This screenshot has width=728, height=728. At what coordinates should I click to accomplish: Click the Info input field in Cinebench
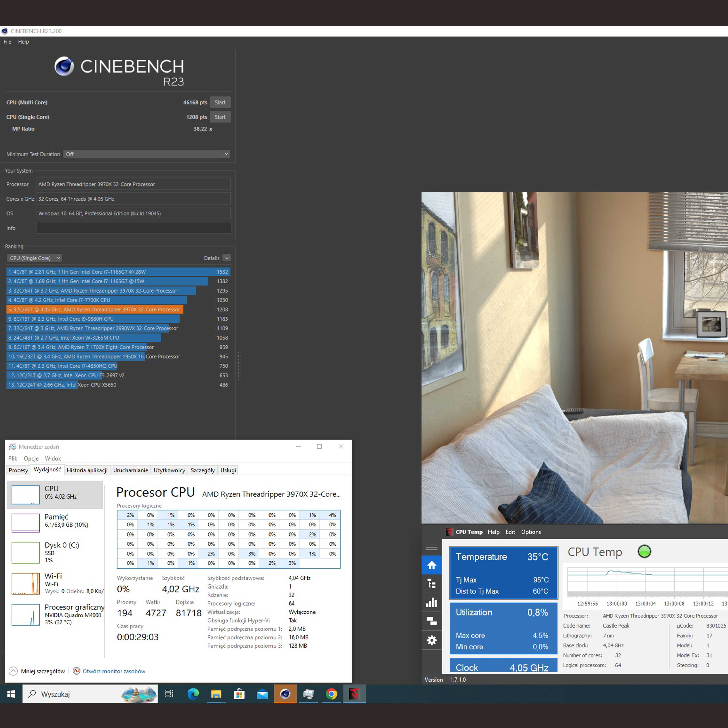(x=134, y=228)
